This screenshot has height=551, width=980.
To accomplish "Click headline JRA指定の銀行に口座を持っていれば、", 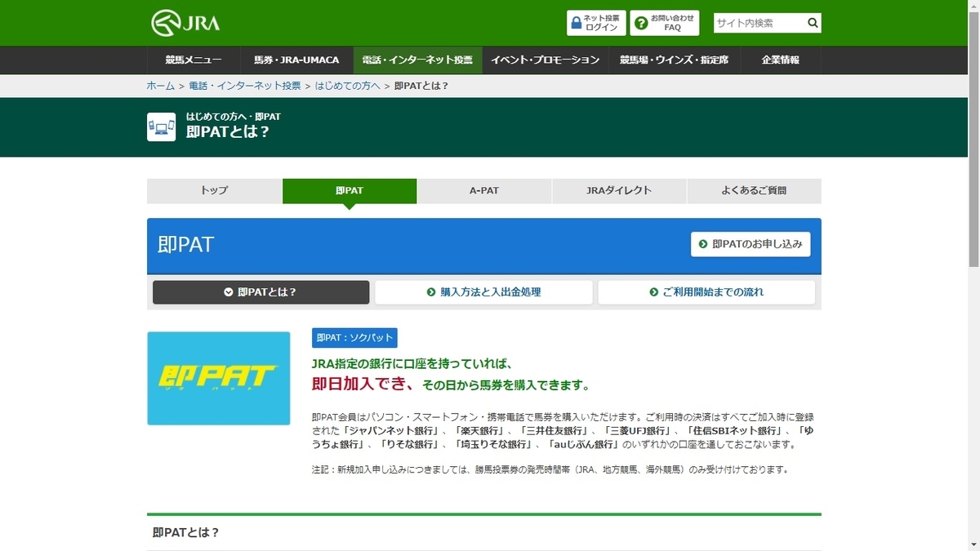I will coord(412,364).
